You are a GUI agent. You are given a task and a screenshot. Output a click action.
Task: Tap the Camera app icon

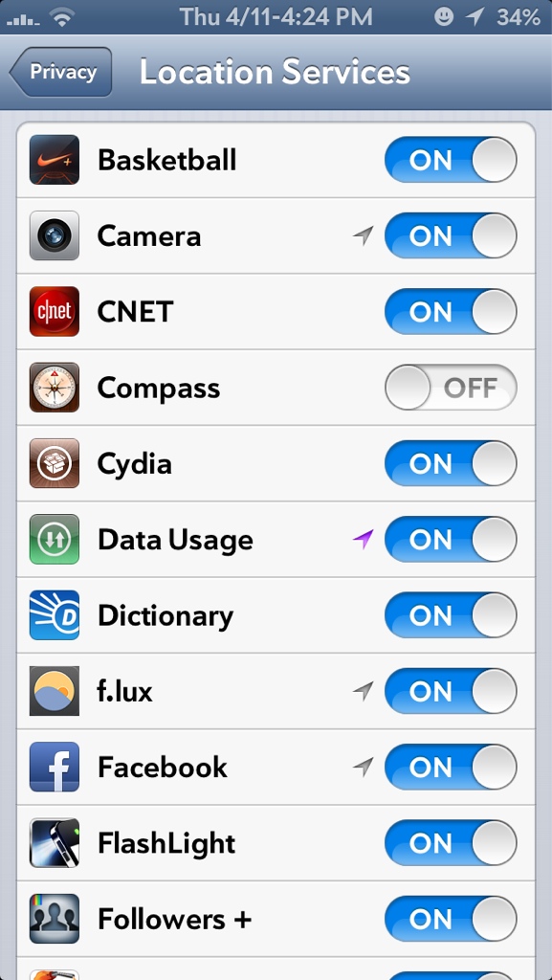[55, 235]
